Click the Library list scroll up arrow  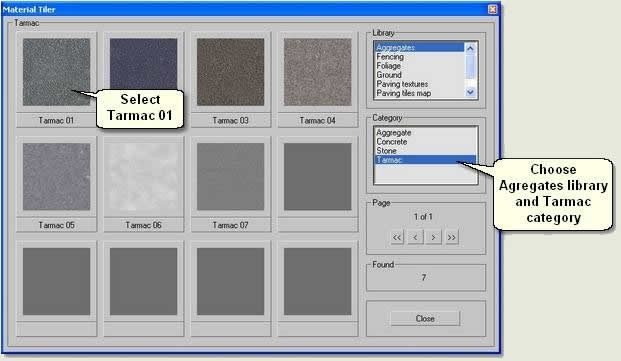[470, 48]
